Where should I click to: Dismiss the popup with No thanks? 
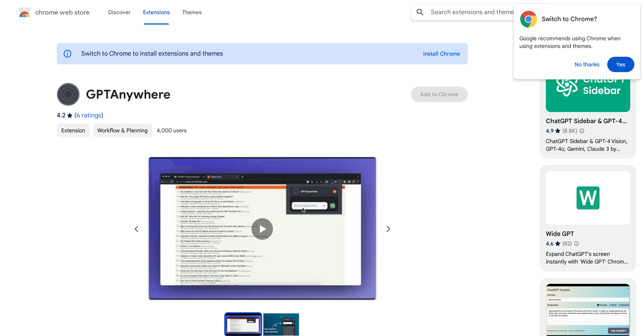pos(587,64)
